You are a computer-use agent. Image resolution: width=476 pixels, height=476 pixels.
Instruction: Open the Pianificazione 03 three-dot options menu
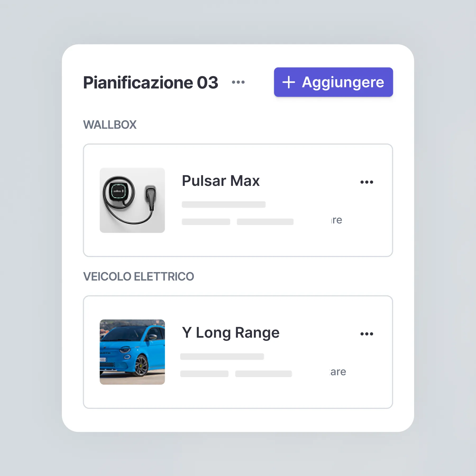coord(238,82)
